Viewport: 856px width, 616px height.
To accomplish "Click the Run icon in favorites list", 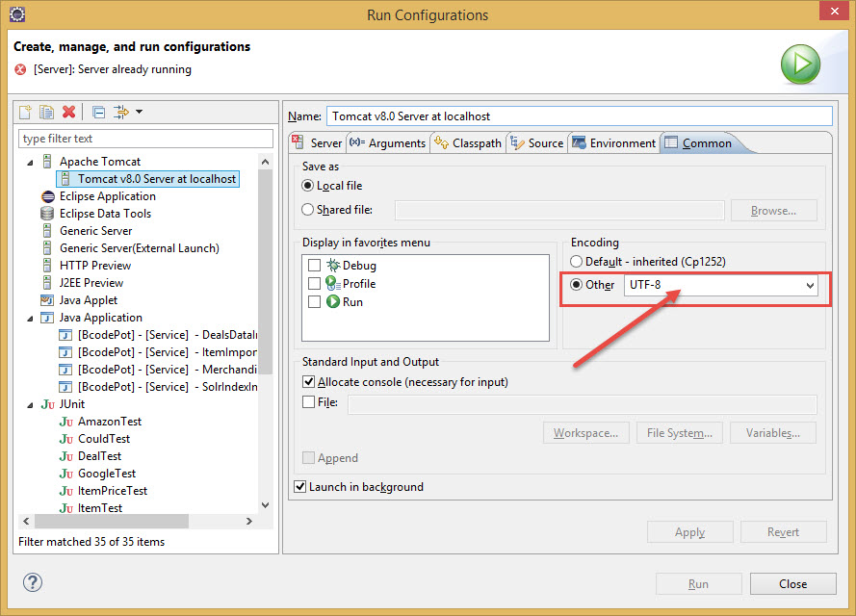I will 333,301.
